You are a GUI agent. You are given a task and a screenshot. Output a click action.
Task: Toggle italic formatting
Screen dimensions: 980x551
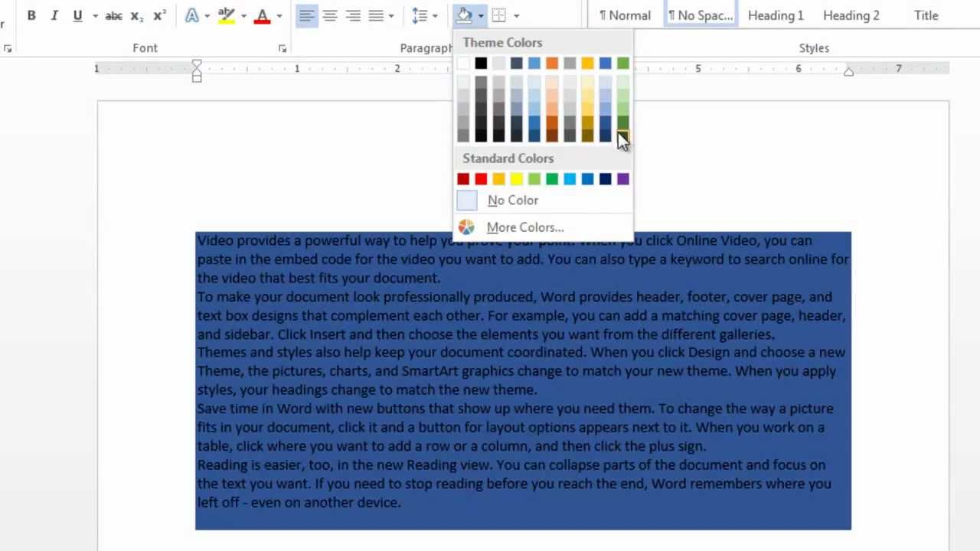[54, 15]
